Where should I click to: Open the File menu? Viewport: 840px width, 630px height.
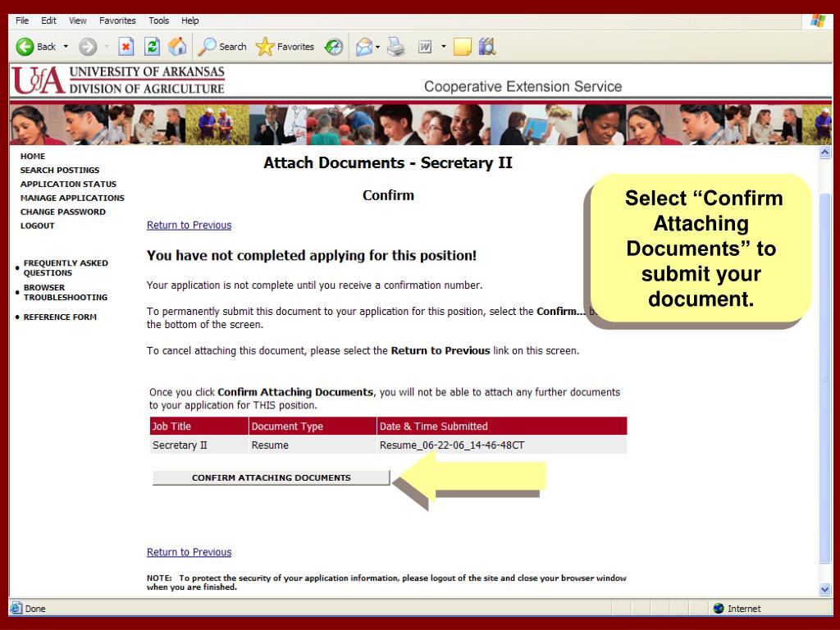click(22, 21)
